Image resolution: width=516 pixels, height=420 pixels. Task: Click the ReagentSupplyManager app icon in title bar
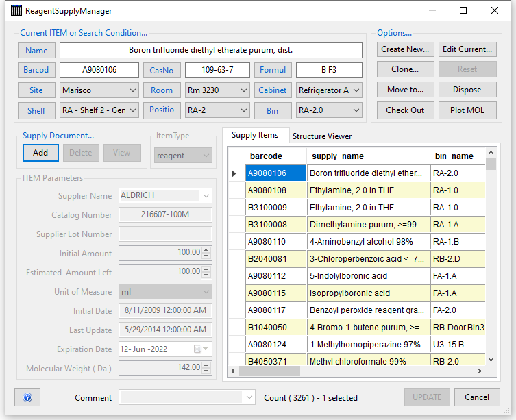click(16, 10)
